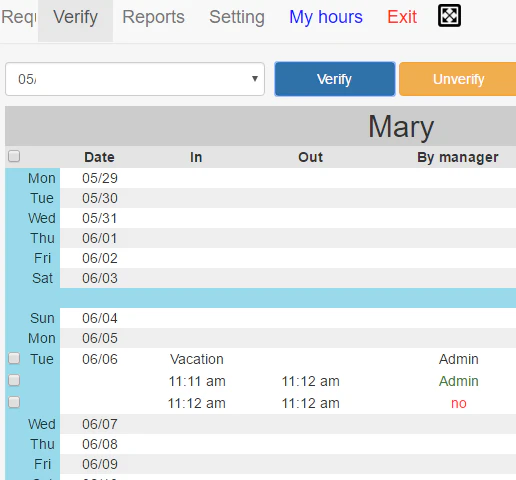Click the Thu label for 06/08

coord(42,444)
